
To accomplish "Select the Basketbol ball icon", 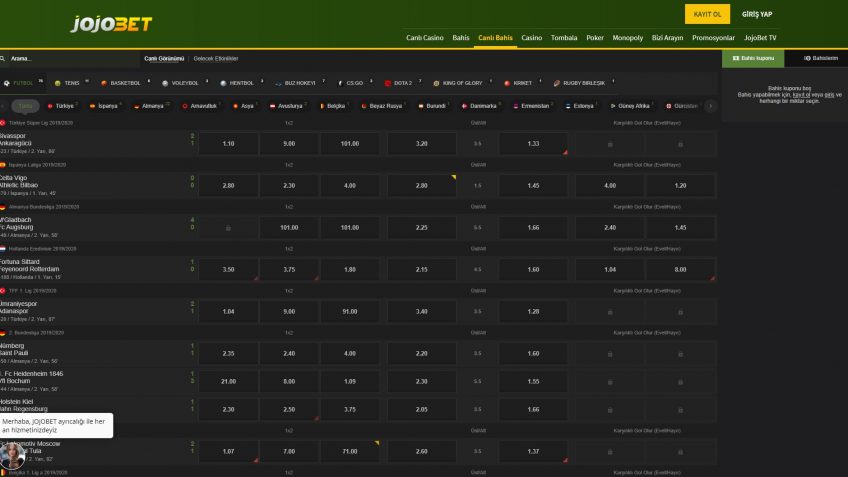I will [x=103, y=83].
